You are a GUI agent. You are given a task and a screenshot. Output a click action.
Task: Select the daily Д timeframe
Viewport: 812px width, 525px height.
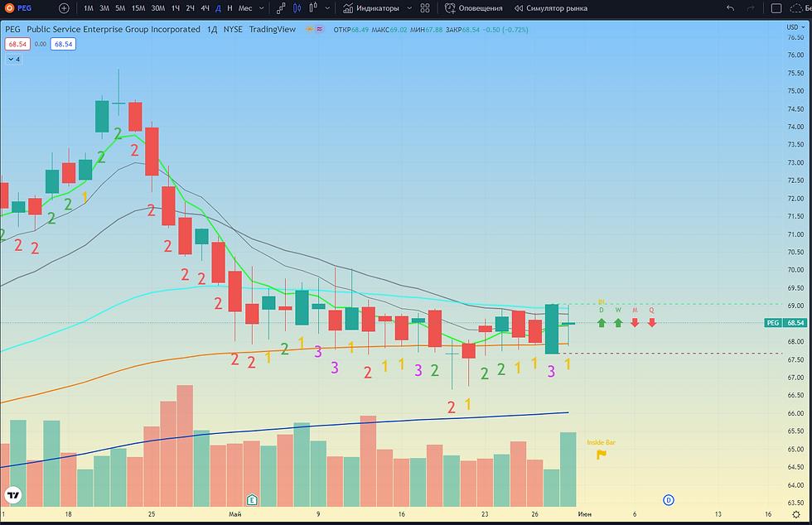coord(218,8)
